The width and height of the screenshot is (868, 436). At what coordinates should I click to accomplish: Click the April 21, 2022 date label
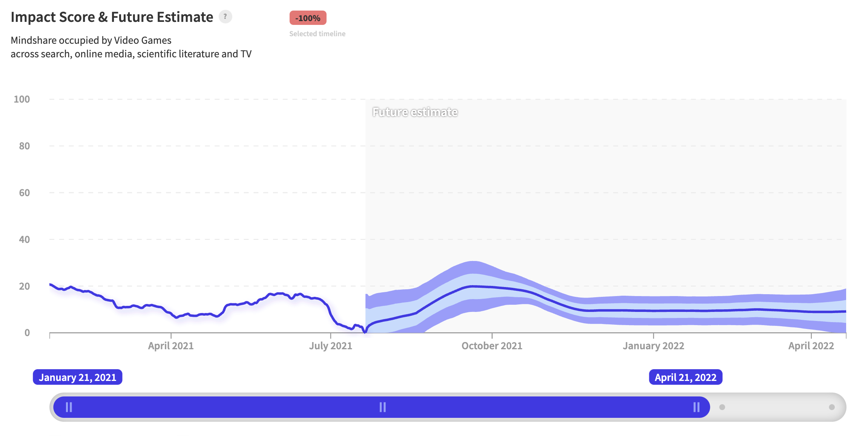click(685, 377)
